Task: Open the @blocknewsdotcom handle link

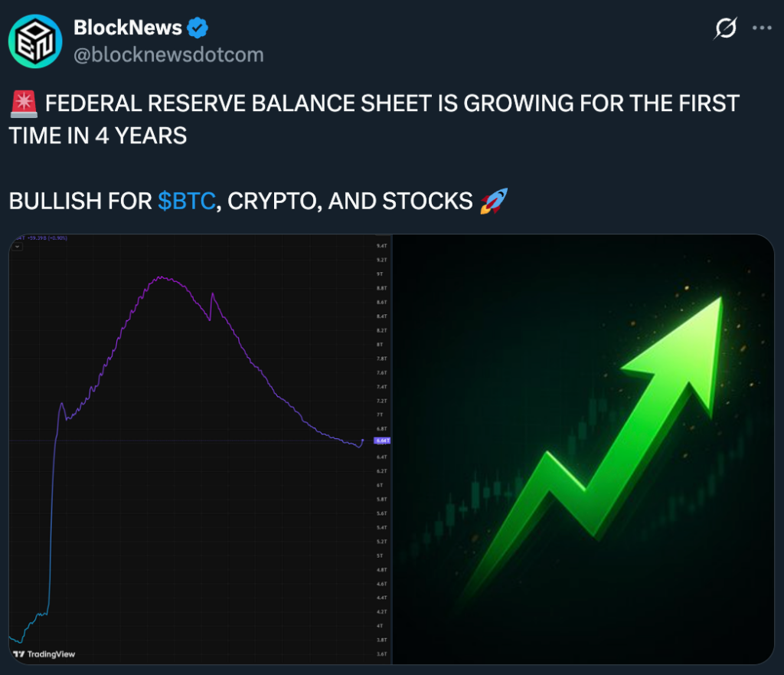Action: (168, 54)
